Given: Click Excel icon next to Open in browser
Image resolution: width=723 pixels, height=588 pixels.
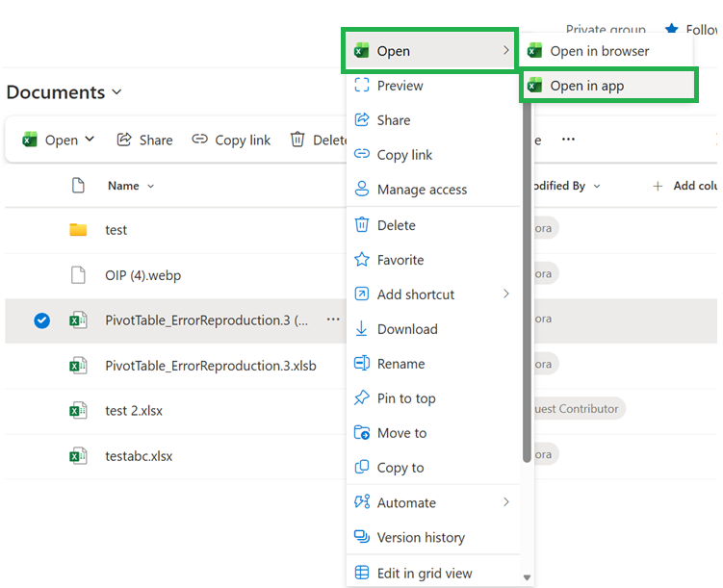Looking at the screenshot, I should click(534, 50).
